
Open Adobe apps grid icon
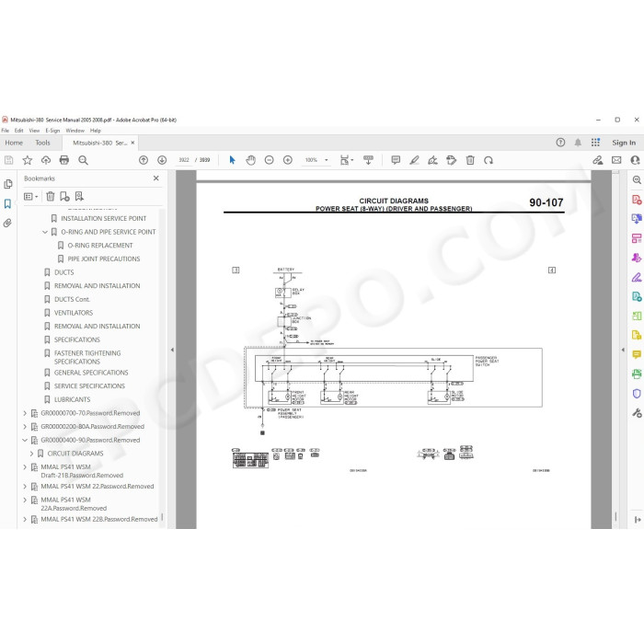coord(595,143)
